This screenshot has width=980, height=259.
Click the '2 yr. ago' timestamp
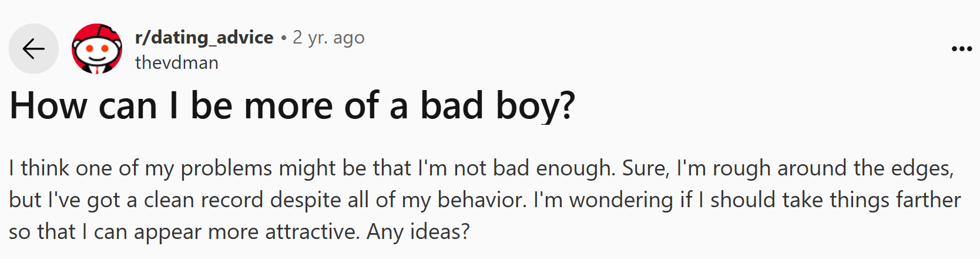(328, 37)
